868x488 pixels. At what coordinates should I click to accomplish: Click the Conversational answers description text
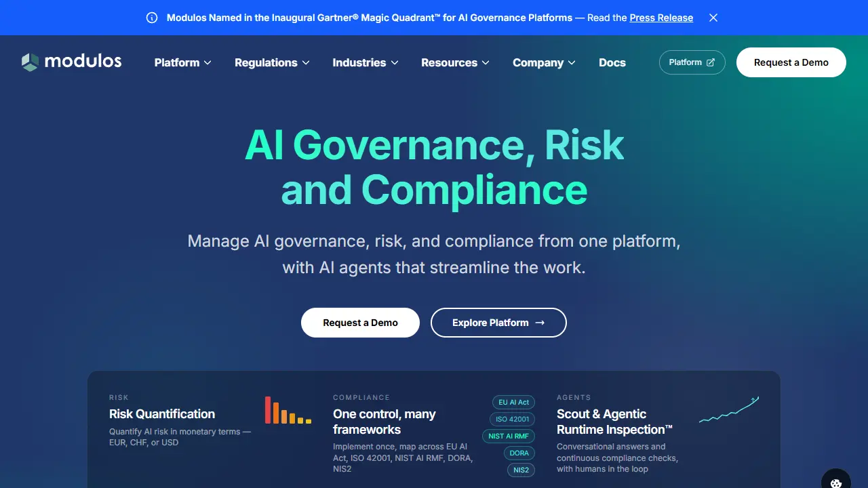617,457
